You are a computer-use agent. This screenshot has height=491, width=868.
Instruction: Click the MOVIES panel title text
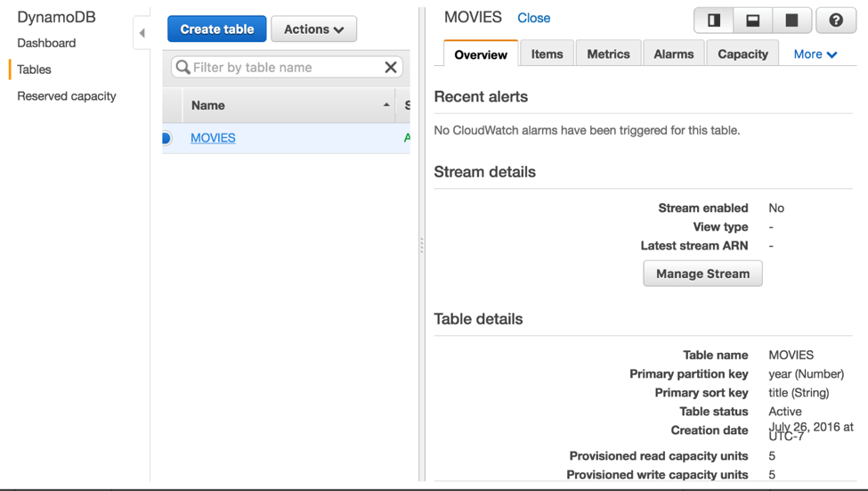point(473,17)
